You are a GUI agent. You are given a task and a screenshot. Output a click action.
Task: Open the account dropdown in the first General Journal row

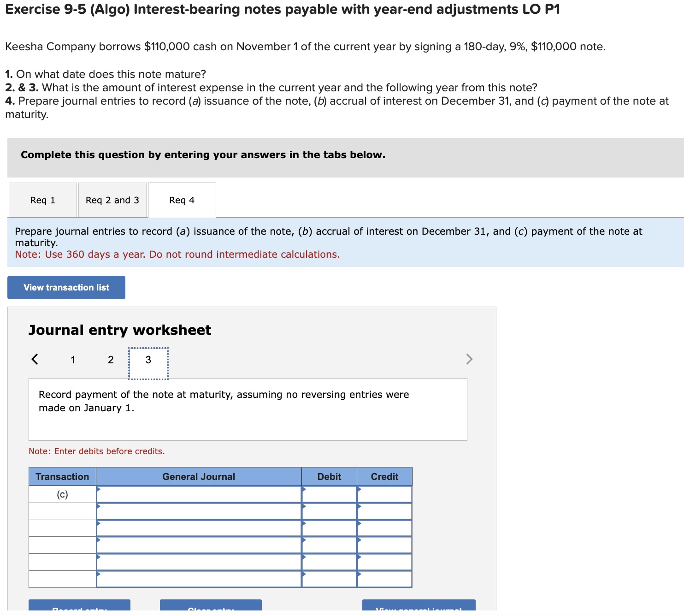click(198, 494)
